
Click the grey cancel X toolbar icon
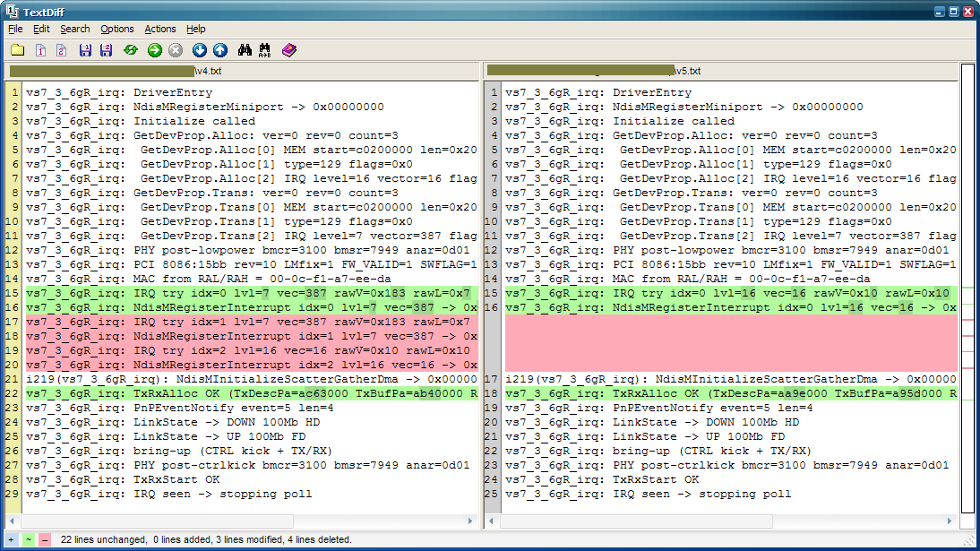[x=176, y=50]
